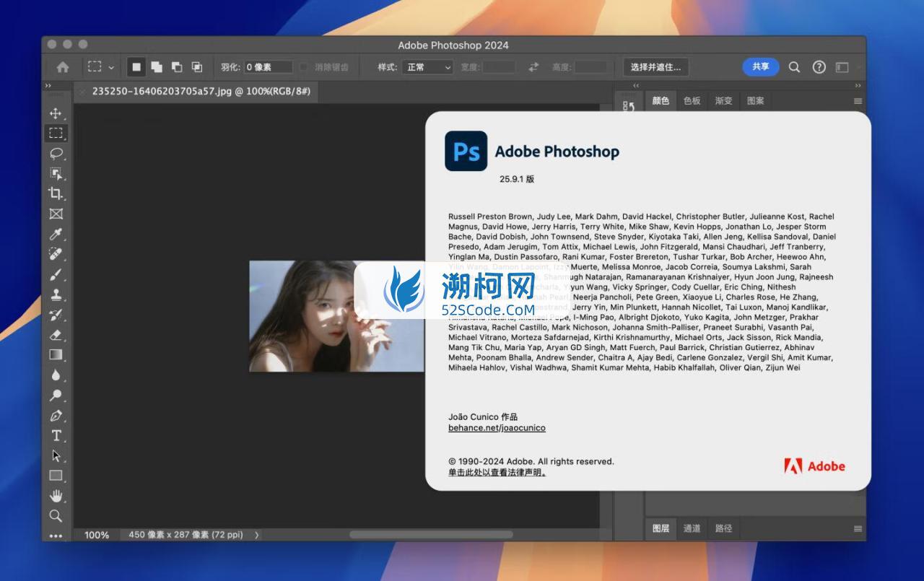
Task: Click the 100% zoom level field
Action: click(x=97, y=535)
